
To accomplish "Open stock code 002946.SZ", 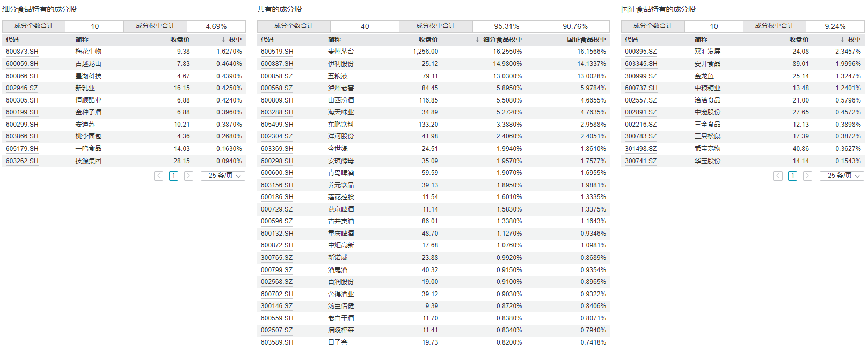I will 22,88.
